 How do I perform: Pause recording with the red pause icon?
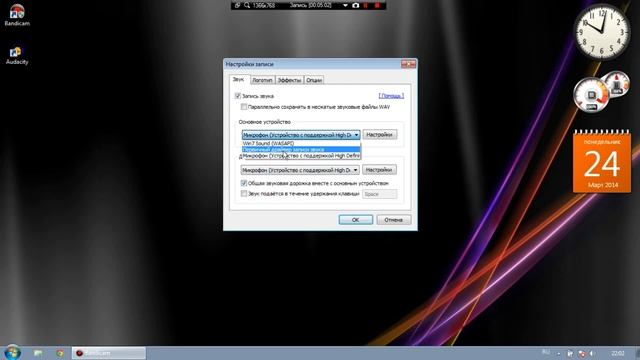(x=366, y=5)
